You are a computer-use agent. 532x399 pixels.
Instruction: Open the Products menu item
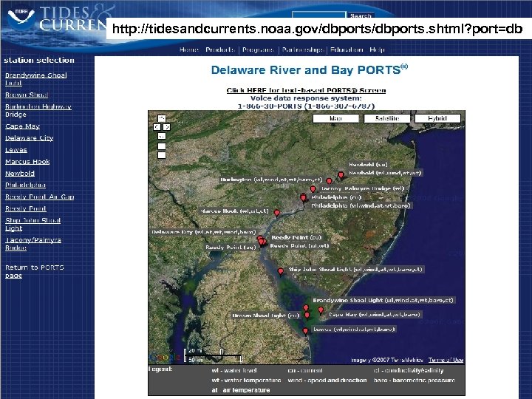(220, 50)
